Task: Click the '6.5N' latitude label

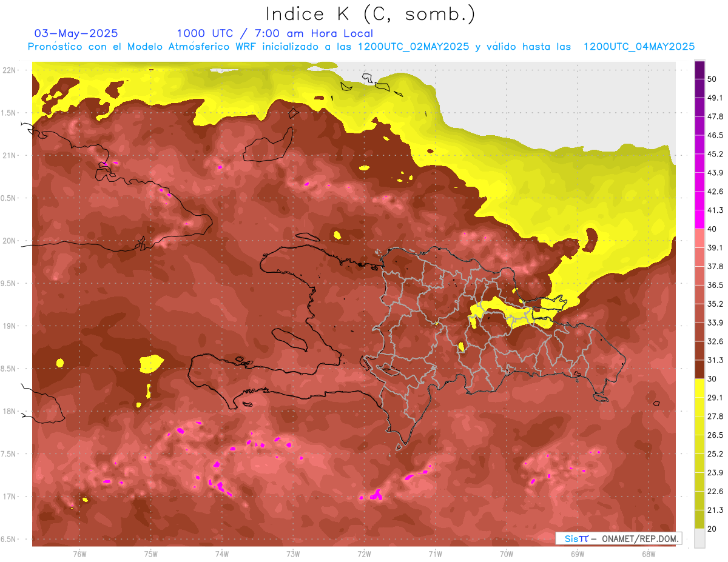Action: pyautogui.click(x=9, y=540)
